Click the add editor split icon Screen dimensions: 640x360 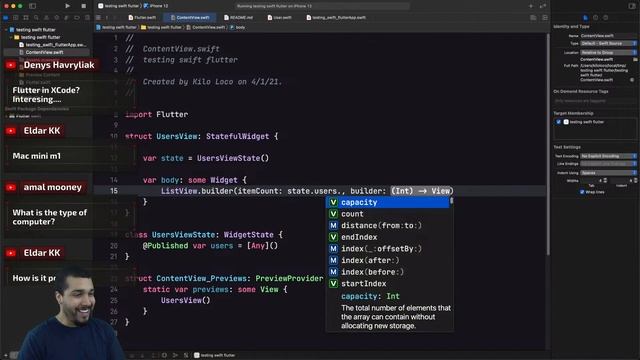pos(544,18)
